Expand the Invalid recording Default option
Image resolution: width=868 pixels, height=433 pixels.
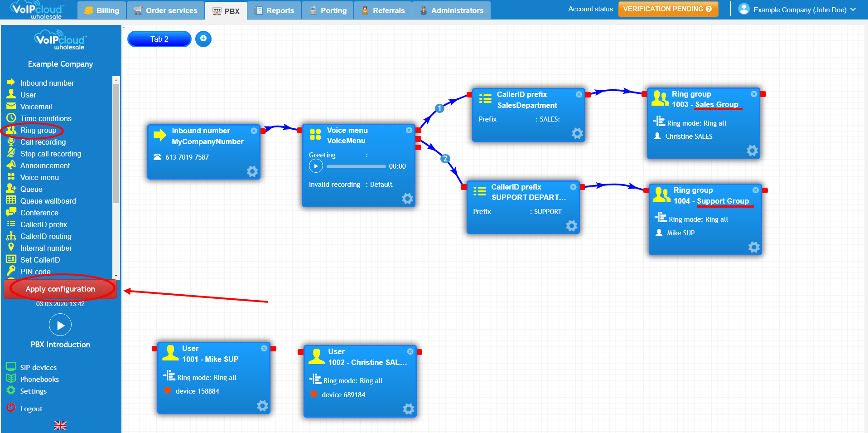coord(381,184)
